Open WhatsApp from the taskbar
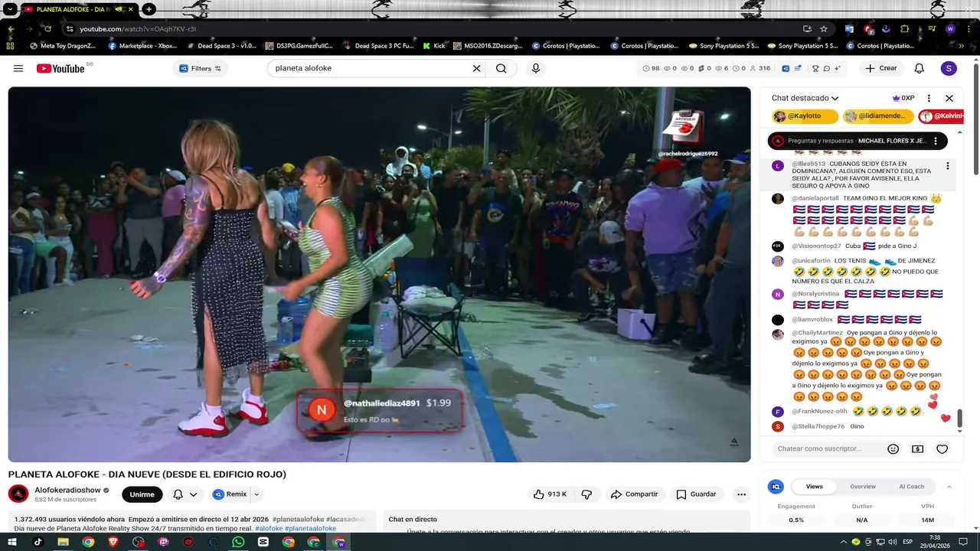Viewport: 980px width, 551px height. (x=238, y=542)
